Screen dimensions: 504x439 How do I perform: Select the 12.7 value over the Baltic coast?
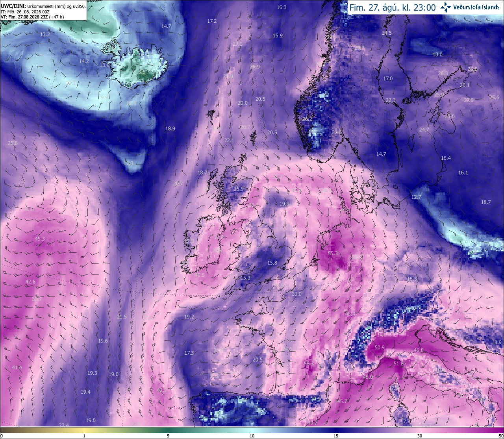(x=416, y=197)
